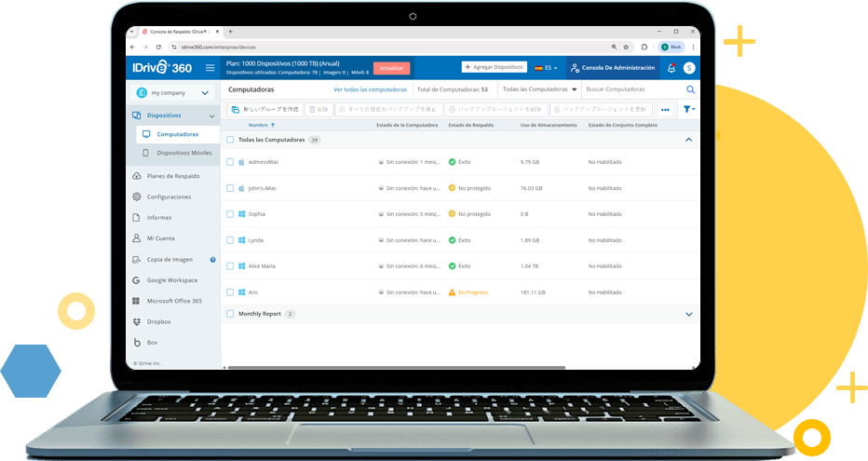868x461 pixels.
Task: Open Planes de Respaldo in sidebar
Action: pyautogui.click(x=172, y=176)
